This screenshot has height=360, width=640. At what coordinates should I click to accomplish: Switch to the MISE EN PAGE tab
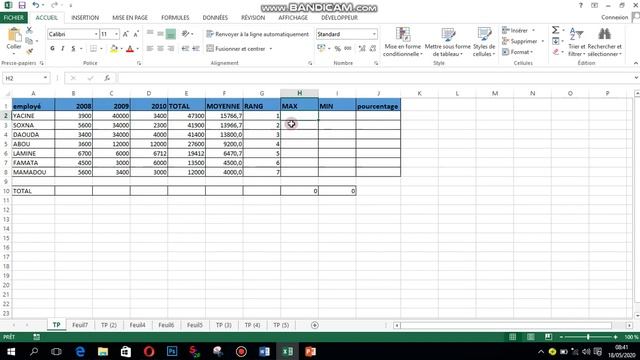tap(130, 18)
